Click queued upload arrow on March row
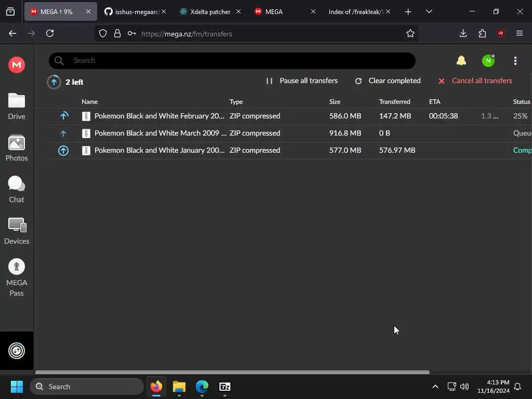The width and height of the screenshot is (532, 399). pos(63,134)
